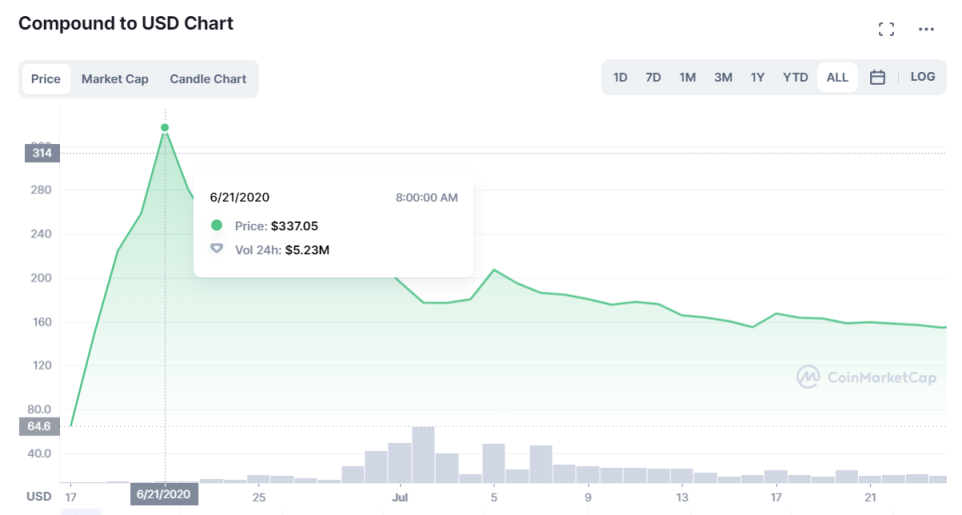The width and height of the screenshot is (962, 515).
Task: Open the calendar date range picker
Action: point(877,77)
